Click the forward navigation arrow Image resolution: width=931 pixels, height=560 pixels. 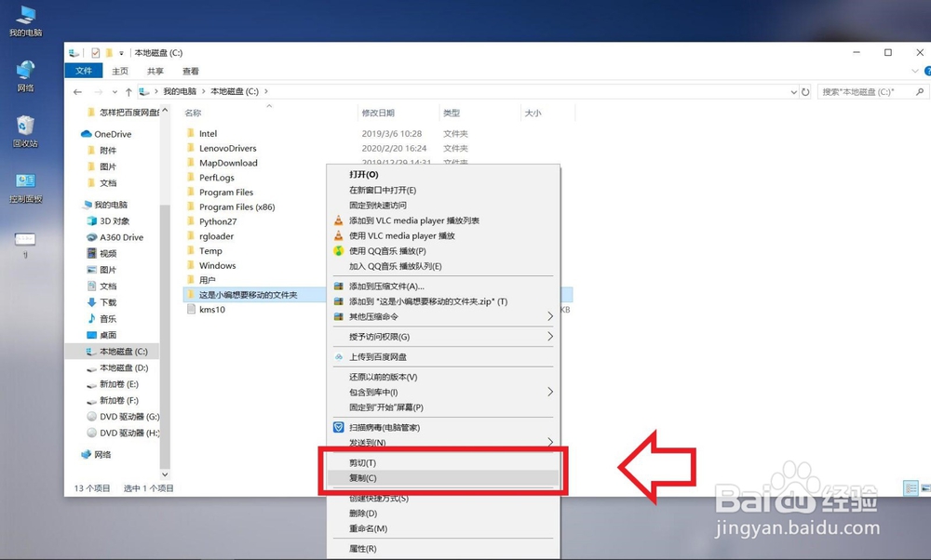click(98, 91)
